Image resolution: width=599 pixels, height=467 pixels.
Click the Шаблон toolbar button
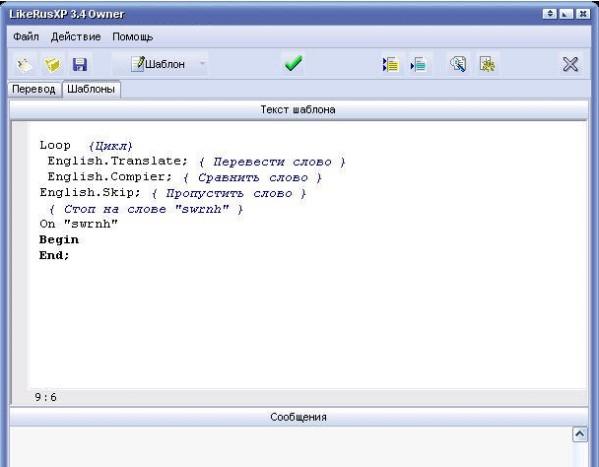tap(157, 64)
